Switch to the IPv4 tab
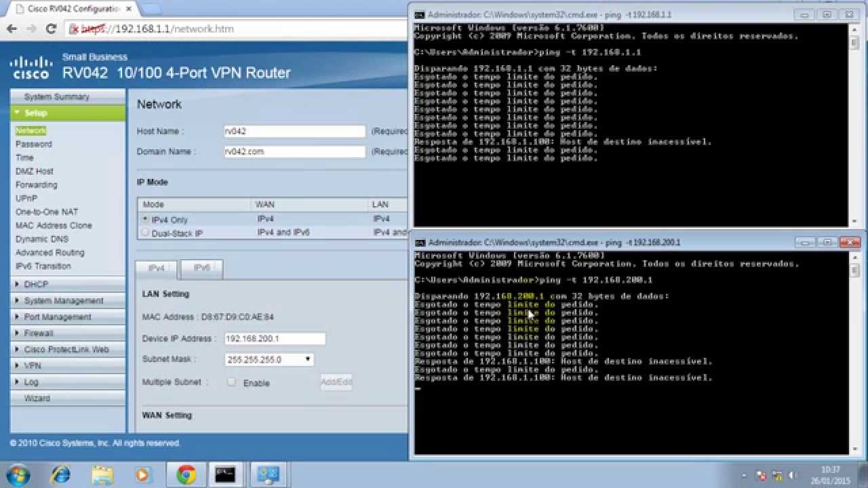The height and width of the screenshot is (488, 868). pos(157,269)
